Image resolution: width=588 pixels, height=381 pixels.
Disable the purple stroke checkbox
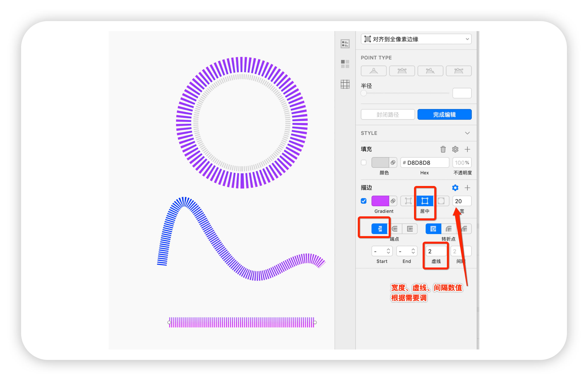[364, 201]
